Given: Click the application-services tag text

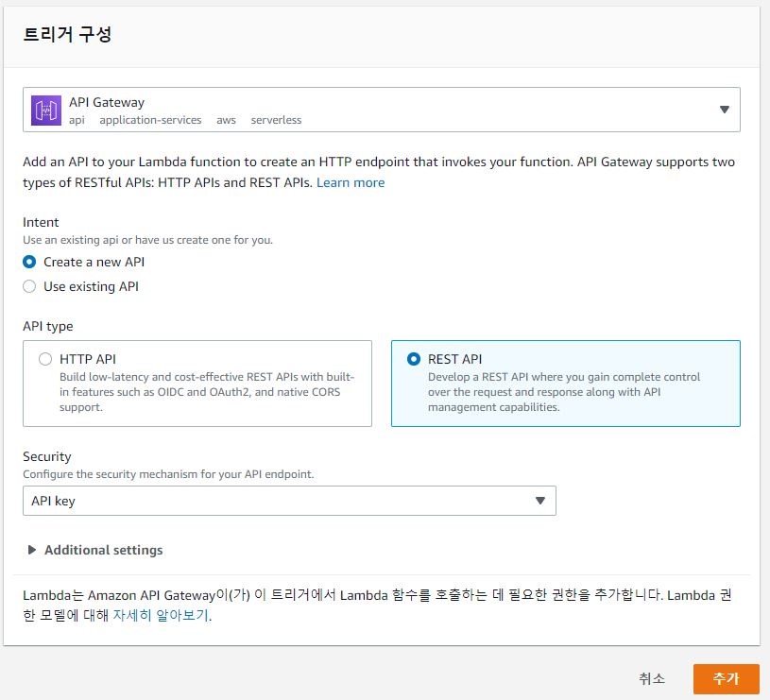Looking at the screenshot, I should point(150,120).
